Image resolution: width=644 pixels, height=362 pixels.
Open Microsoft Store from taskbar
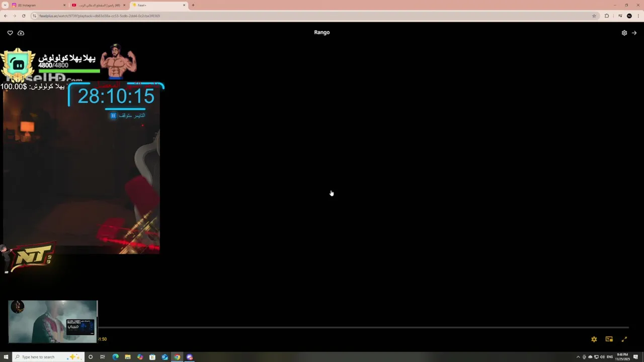click(152, 357)
